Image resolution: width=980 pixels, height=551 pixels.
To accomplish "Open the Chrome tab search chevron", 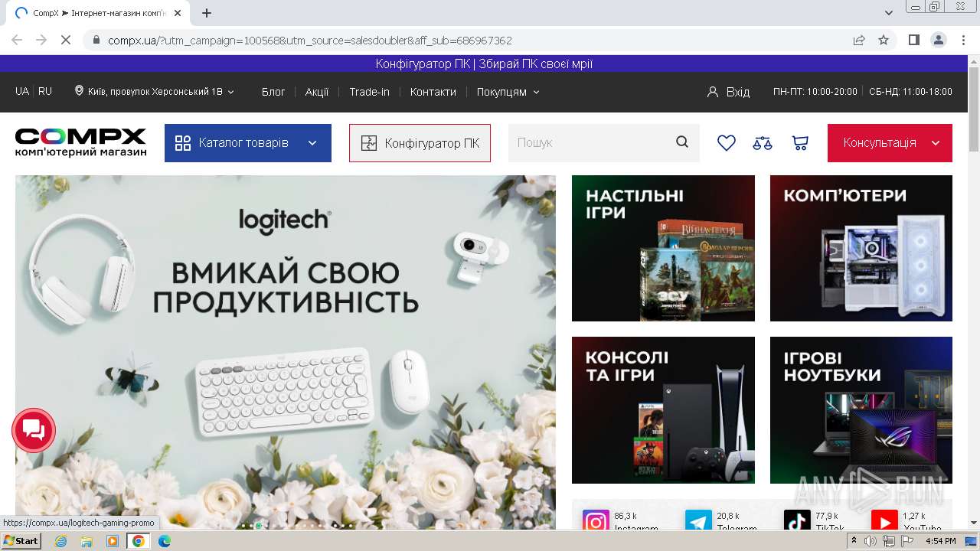I will pyautogui.click(x=889, y=13).
